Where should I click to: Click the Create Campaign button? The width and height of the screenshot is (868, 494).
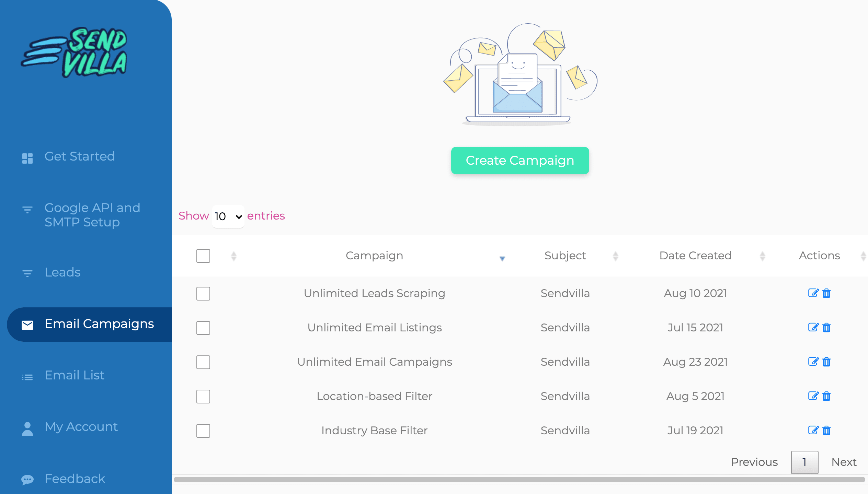(520, 161)
